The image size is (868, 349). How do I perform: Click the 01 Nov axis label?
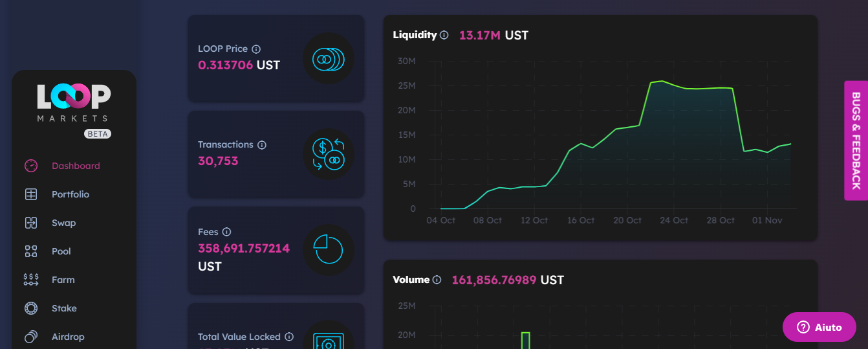click(x=767, y=220)
